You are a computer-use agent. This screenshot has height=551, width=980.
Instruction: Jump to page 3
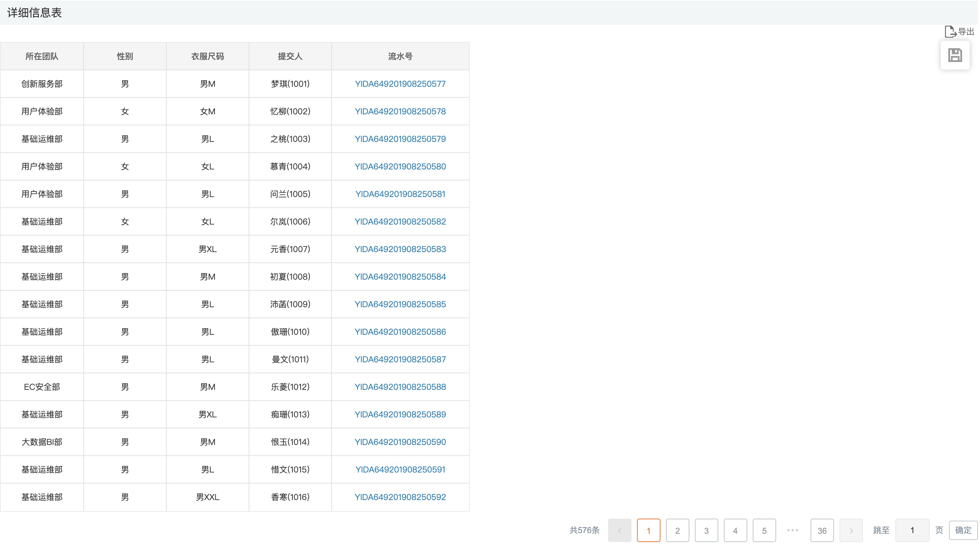pos(706,530)
